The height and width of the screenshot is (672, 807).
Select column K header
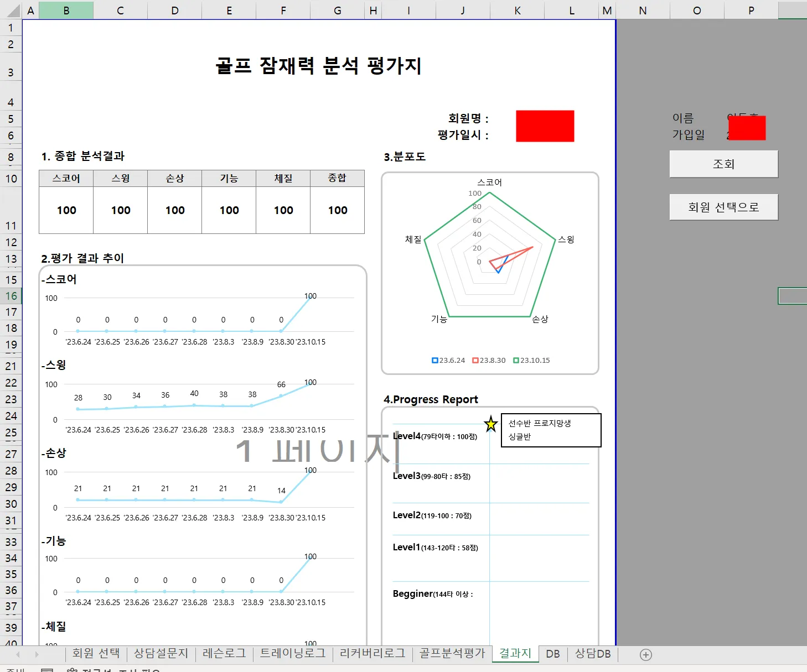pos(517,11)
